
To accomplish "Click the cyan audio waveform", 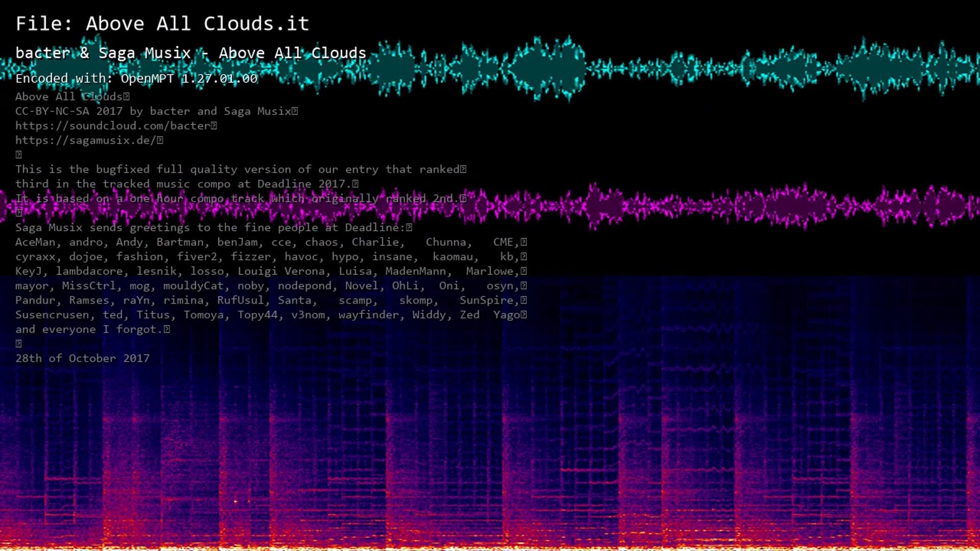I will click(x=490, y=68).
